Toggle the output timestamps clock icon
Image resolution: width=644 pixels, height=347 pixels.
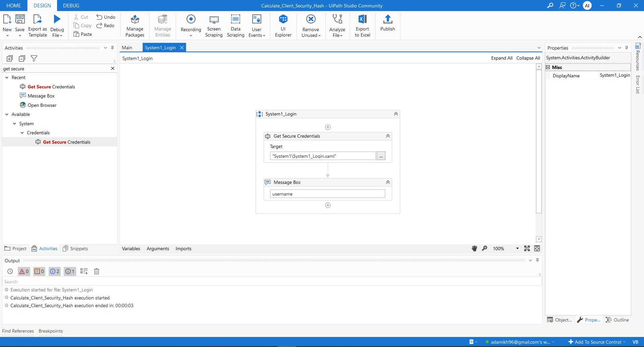pyautogui.click(x=10, y=271)
